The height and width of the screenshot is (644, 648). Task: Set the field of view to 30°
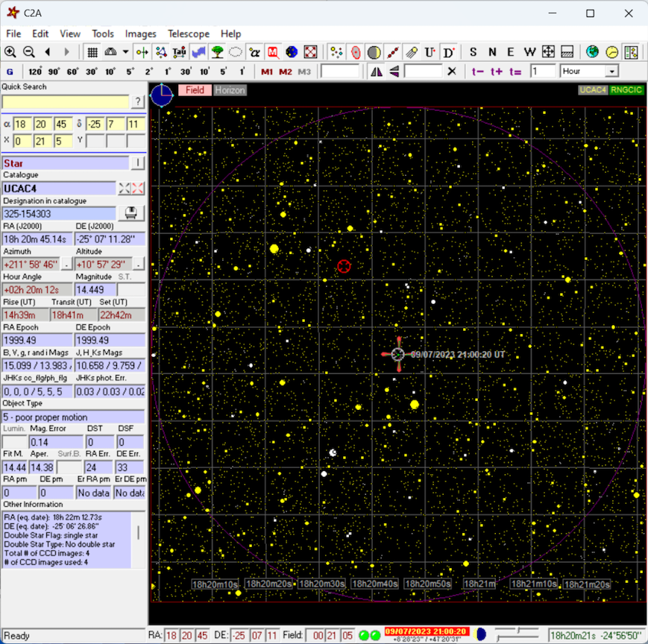coord(92,72)
